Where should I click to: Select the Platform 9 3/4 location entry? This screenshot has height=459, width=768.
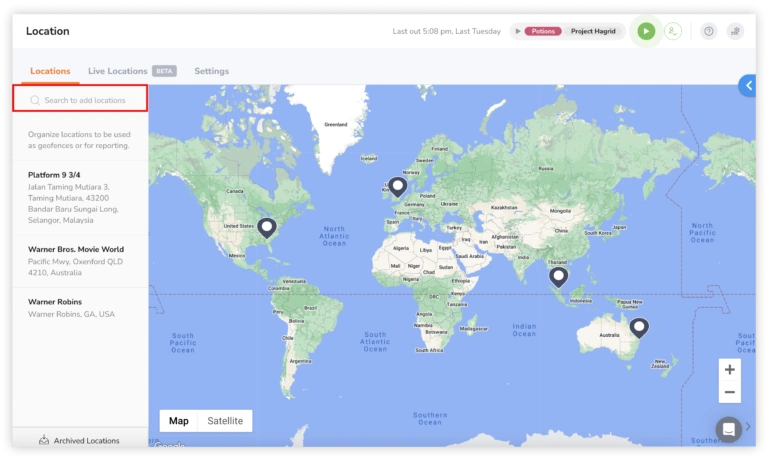pos(80,197)
